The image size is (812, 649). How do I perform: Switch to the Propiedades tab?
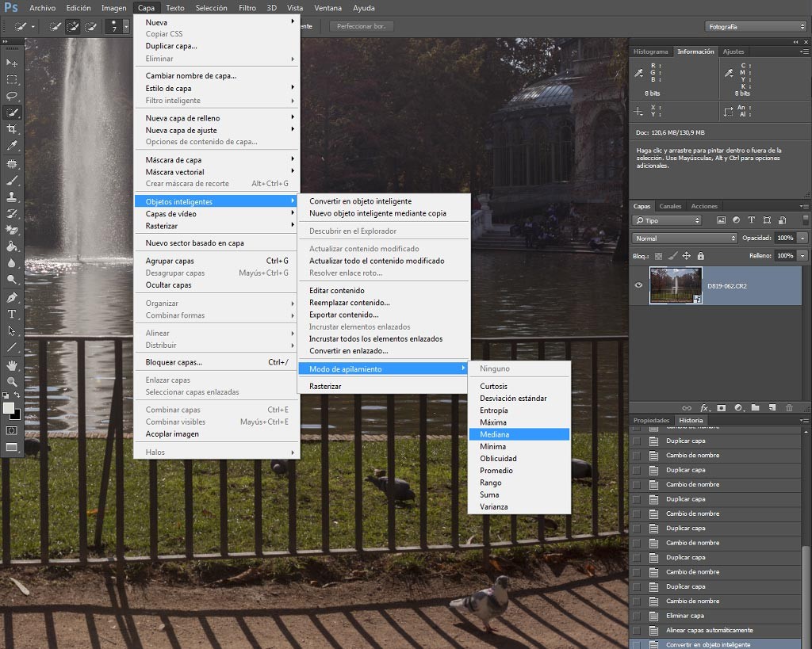pos(652,420)
